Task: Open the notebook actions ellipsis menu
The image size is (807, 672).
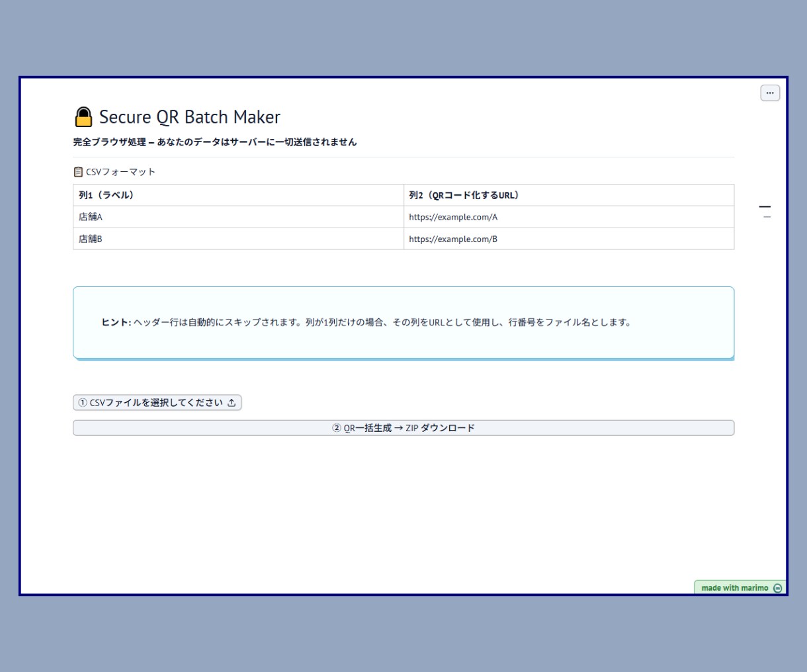Action: pyautogui.click(x=770, y=93)
